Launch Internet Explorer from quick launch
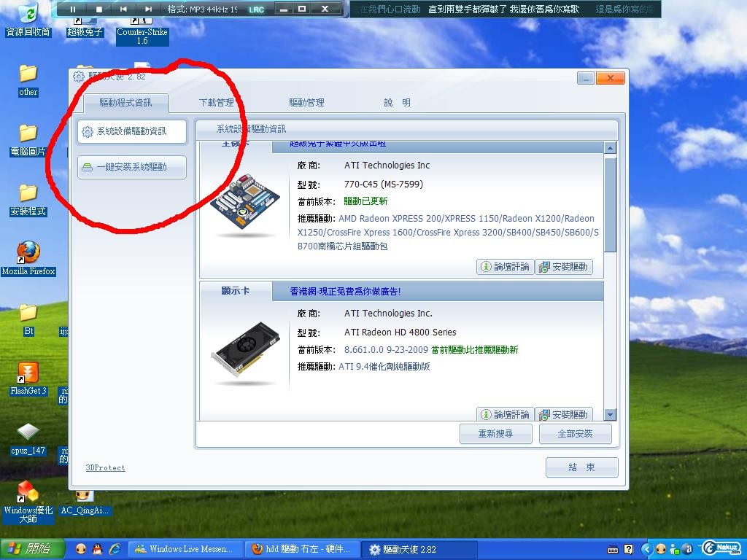Viewport: 747px width, 560px height. tap(115, 550)
